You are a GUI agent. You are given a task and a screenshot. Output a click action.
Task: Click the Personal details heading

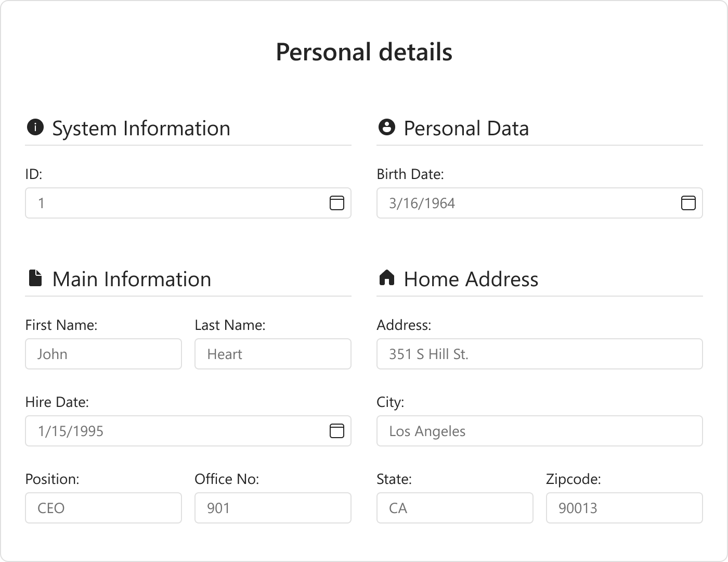(364, 52)
